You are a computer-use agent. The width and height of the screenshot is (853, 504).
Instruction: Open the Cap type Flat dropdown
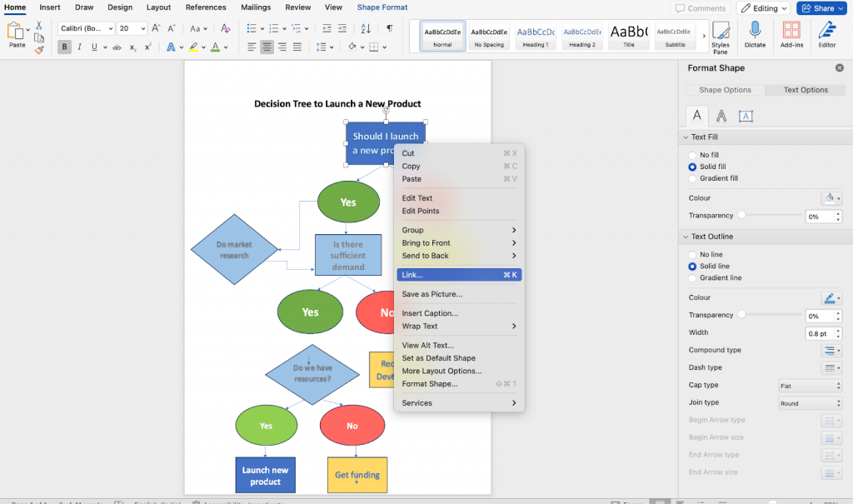[x=810, y=386]
